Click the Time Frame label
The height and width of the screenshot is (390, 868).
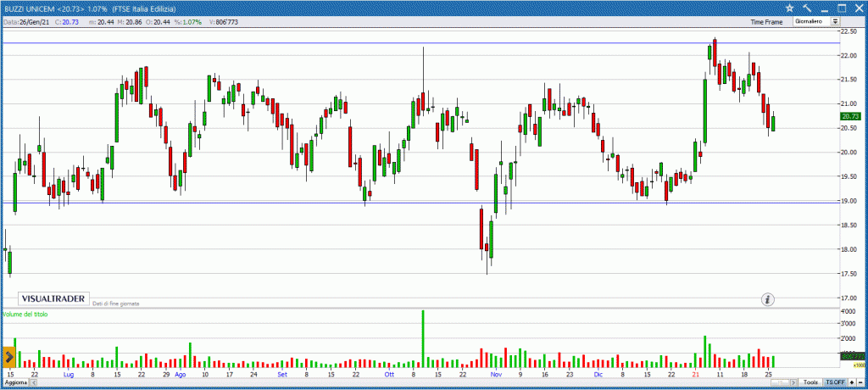[766, 21]
